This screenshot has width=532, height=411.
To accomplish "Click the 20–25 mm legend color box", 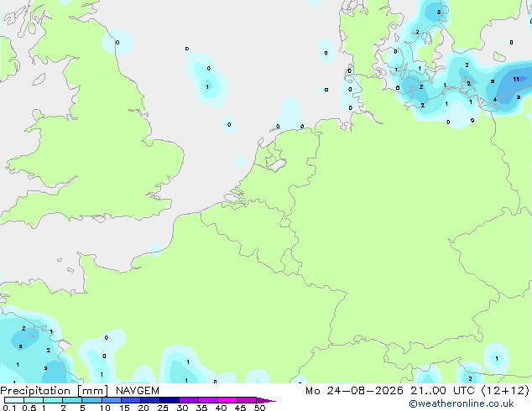I will [x=150, y=400].
